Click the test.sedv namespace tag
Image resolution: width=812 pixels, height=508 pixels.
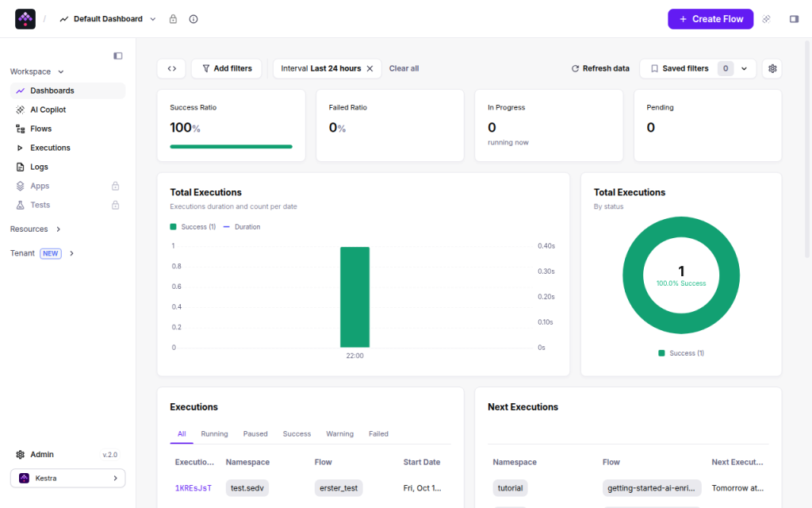coord(247,488)
